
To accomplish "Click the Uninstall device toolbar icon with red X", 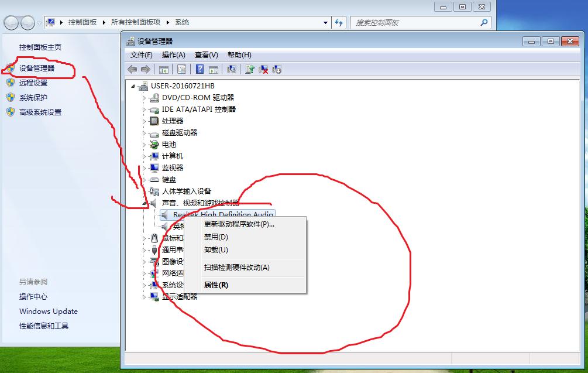I will (263, 70).
